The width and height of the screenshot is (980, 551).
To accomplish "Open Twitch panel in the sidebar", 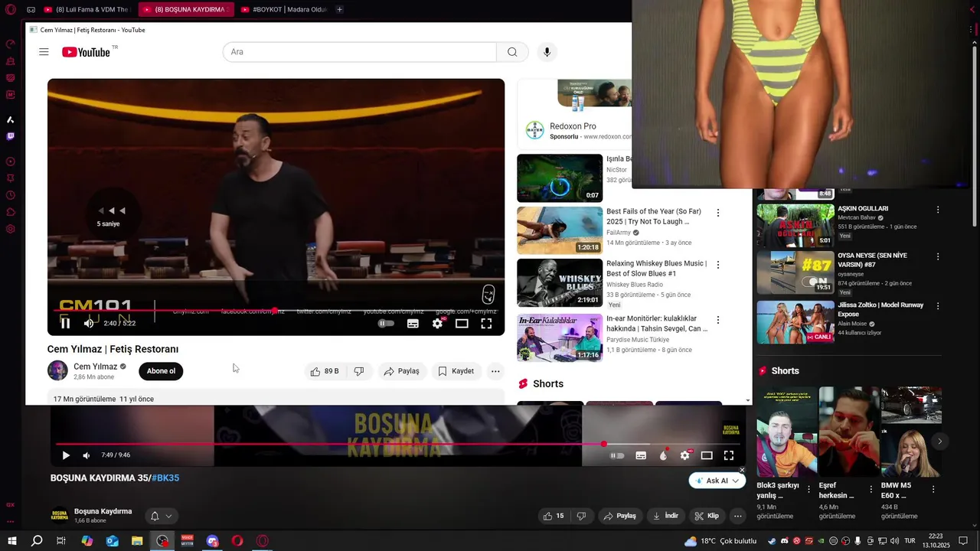I will (11, 136).
